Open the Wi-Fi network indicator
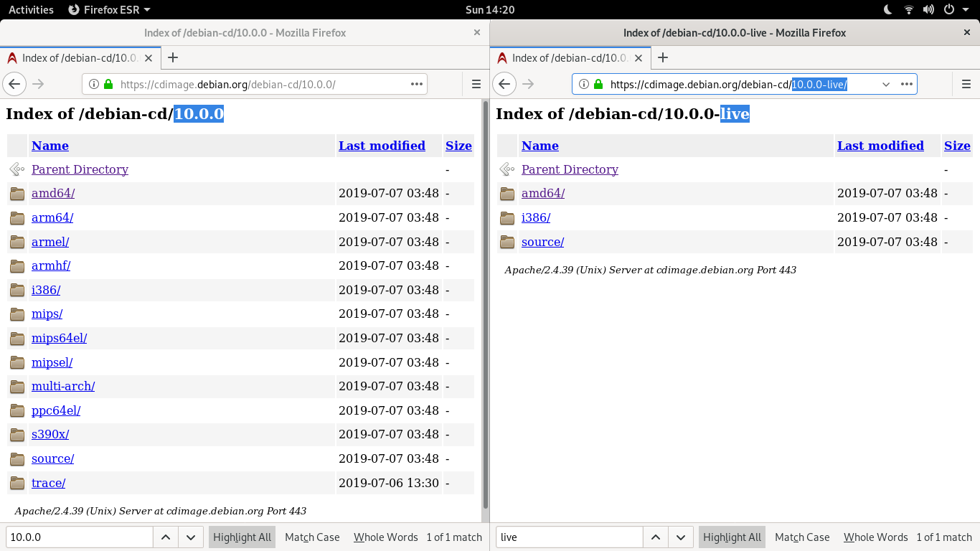This screenshot has width=980, height=551. pyautogui.click(x=909, y=9)
